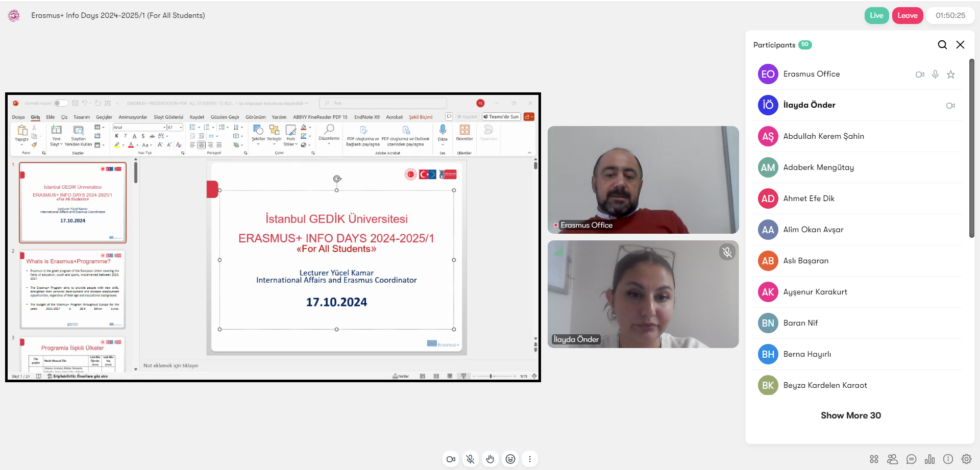Click the Ara search field in PowerPoint

383,103
